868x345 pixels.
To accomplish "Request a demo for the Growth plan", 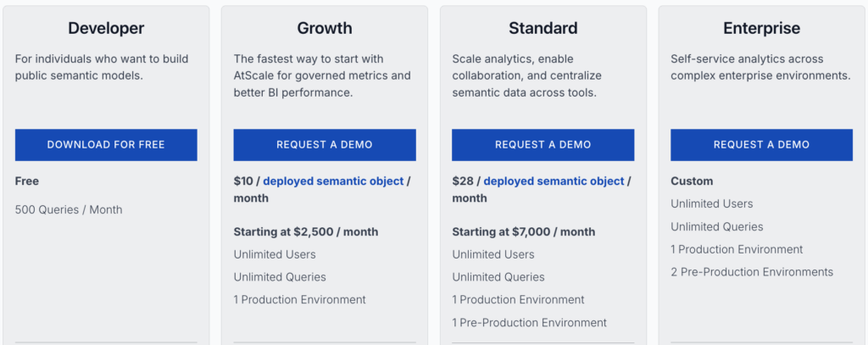I will tap(325, 145).
